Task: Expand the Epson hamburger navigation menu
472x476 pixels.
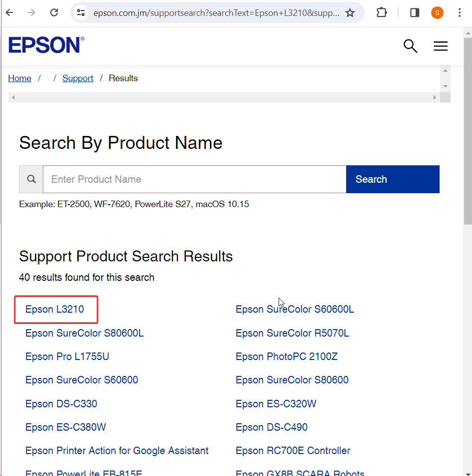Action: [x=441, y=46]
